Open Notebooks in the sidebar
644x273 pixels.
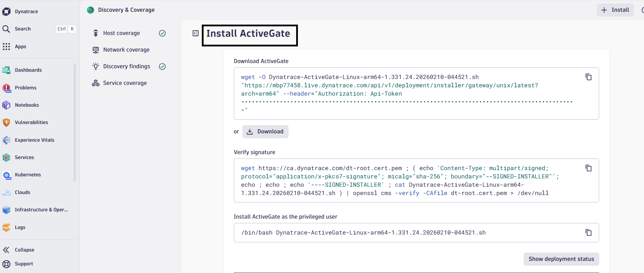point(27,105)
